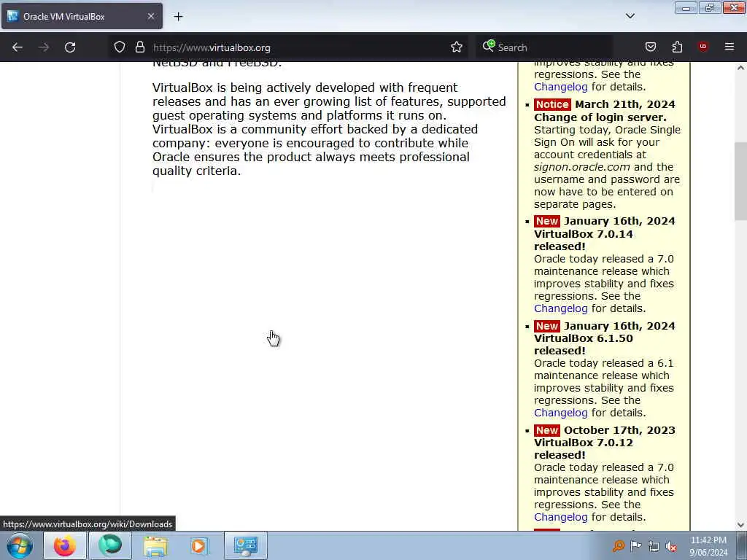The height and width of the screenshot is (560, 747).
Task: Click 'VirtualBox 7.0.14 released!' heading
Action: click(x=583, y=240)
